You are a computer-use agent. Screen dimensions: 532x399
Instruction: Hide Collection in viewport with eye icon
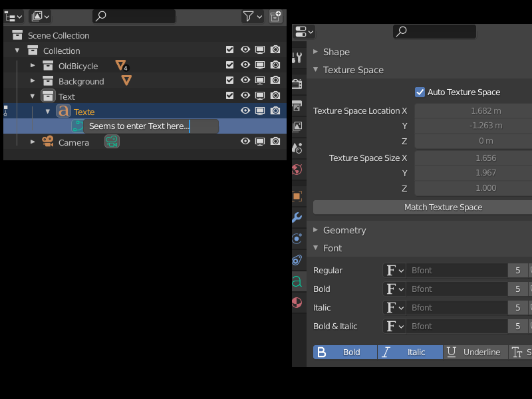(245, 49)
